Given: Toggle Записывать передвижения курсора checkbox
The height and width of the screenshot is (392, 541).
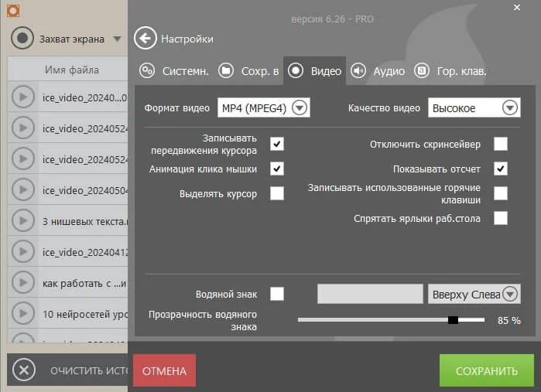Looking at the screenshot, I should coord(277,144).
